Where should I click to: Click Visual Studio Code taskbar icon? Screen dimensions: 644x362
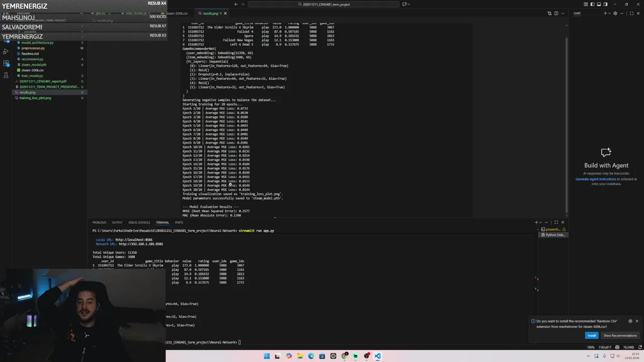[x=377, y=356]
